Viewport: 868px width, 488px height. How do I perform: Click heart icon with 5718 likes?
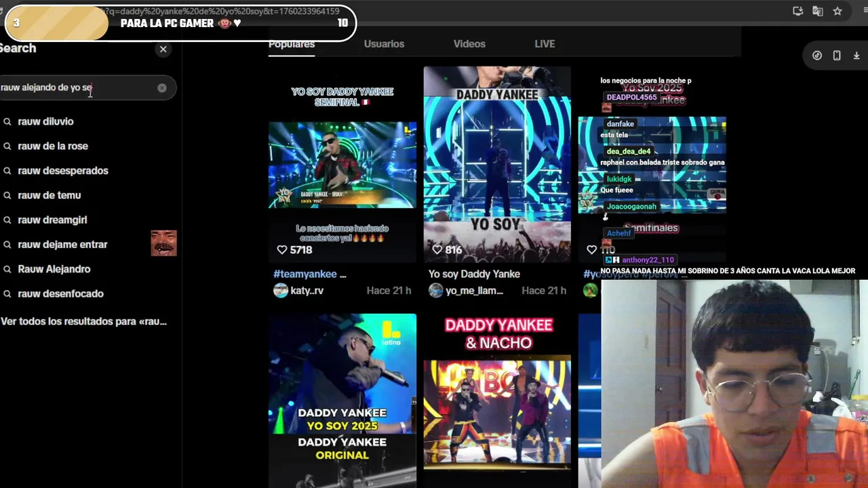pos(282,250)
